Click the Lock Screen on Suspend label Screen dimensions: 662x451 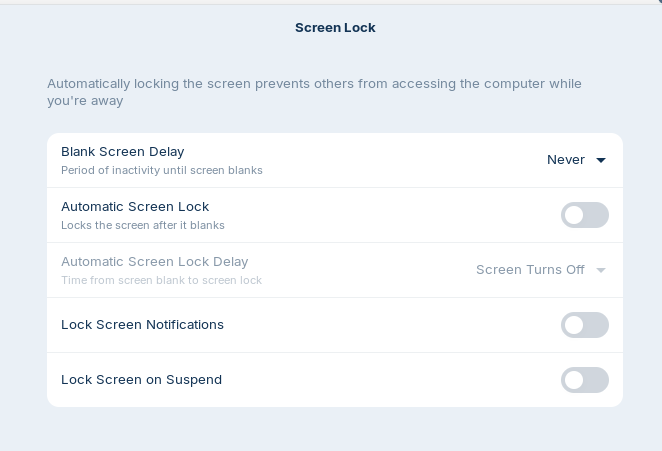point(141,380)
